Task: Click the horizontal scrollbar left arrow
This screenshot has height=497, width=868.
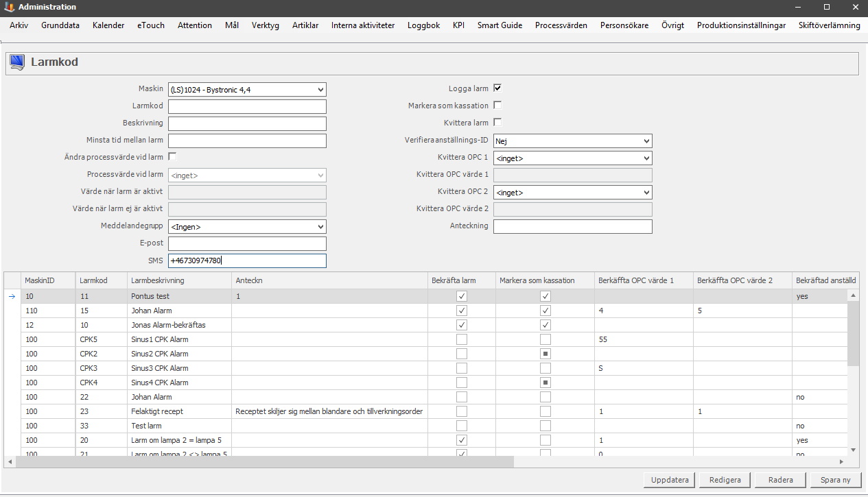Action: 10,462
